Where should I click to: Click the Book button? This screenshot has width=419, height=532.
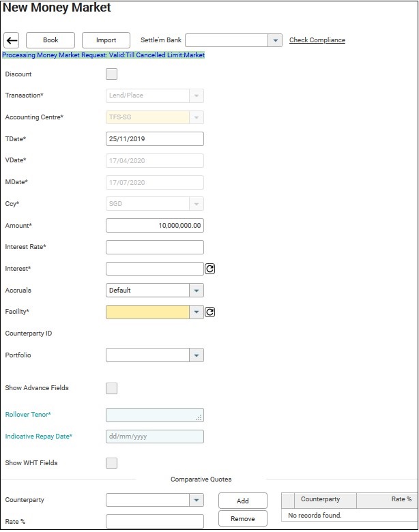[x=50, y=40]
